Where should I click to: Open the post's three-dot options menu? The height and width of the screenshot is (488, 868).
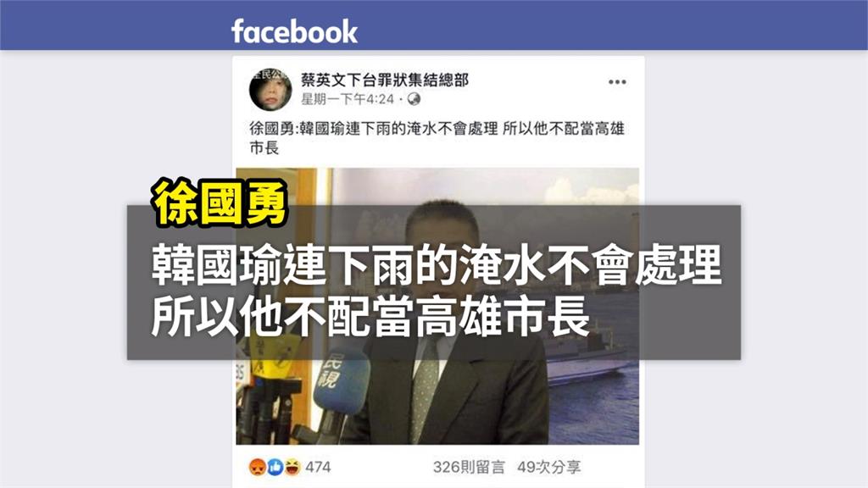617,82
